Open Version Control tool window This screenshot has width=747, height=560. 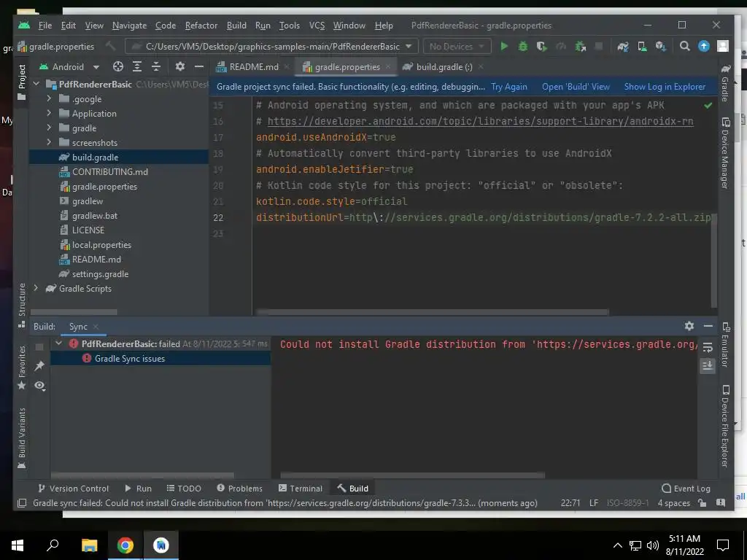(74, 488)
